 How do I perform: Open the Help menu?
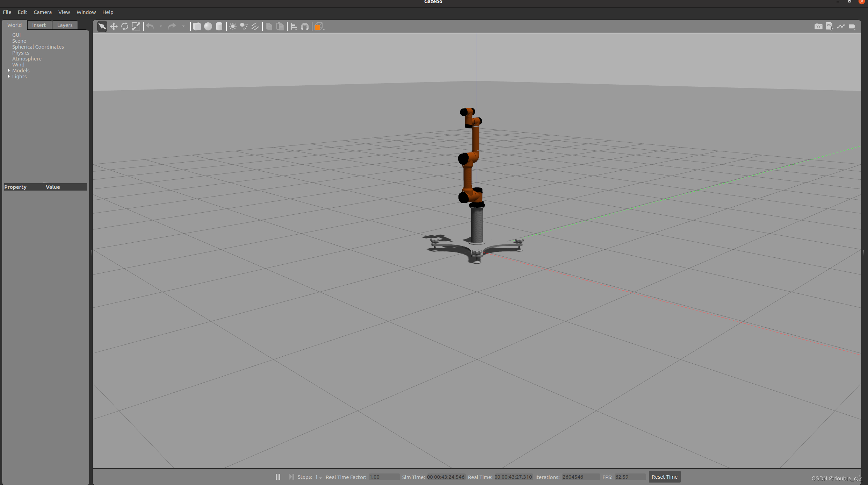tap(108, 12)
